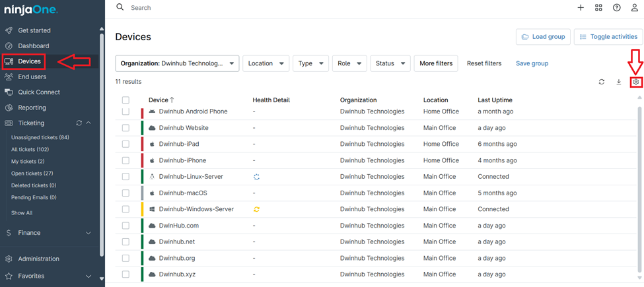Screen dimensions: 644x287
Task: Open the Dwinhub-Windows-Server device name
Action: click(x=196, y=209)
